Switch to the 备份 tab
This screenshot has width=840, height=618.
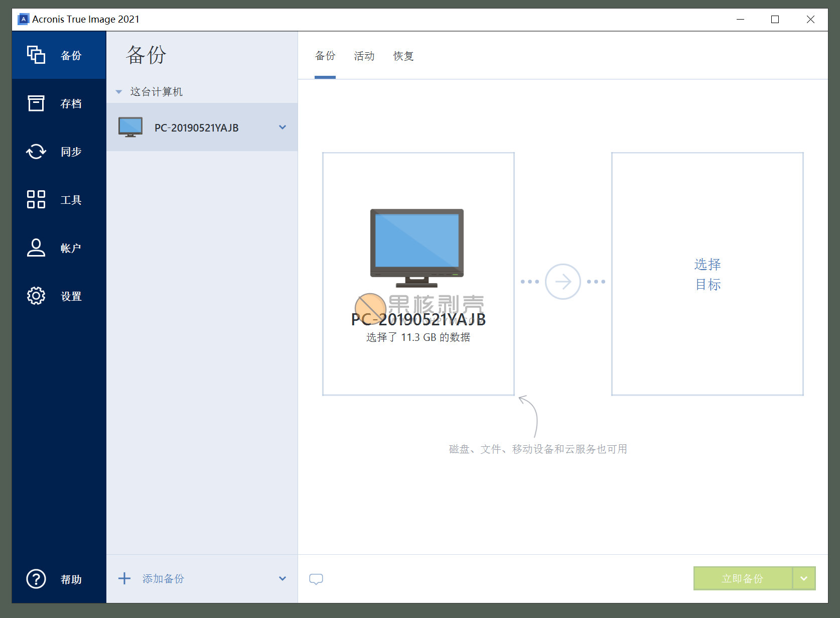point(325,56)
